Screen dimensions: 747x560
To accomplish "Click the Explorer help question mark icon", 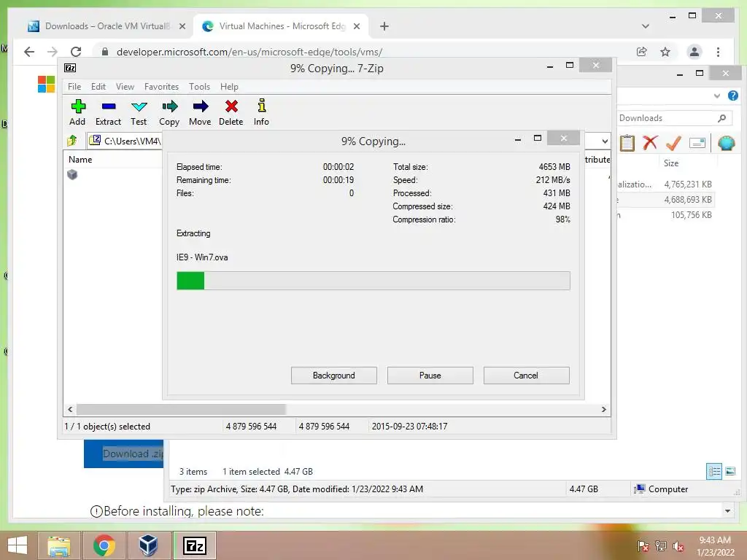I will click(732, 96).
